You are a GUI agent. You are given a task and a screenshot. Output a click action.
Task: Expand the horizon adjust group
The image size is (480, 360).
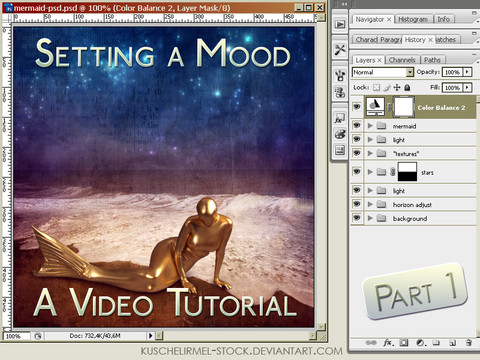370,204
